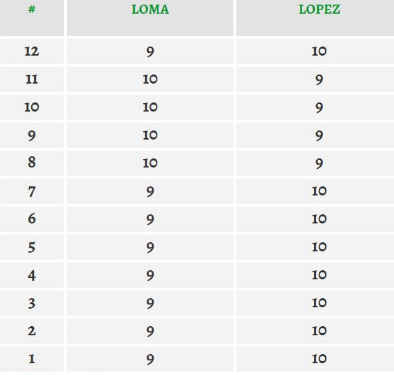394x375 pixels.
Task: Click LOPEZ's score in round 10
Action: point(319,108)
